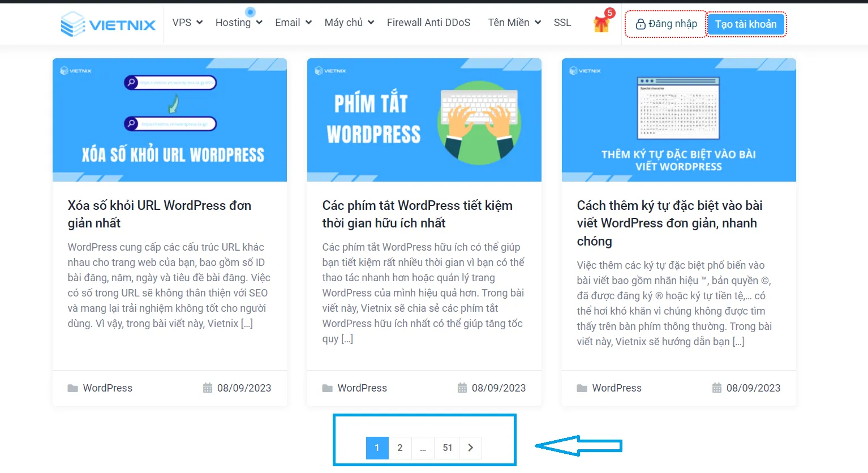Expand the Email dropdown menu
Screen dimensions: 868x473
(293, 23)
